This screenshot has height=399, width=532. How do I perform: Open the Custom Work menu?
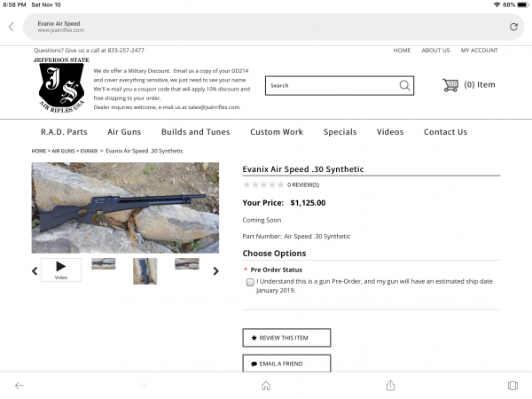click(277, 132)
